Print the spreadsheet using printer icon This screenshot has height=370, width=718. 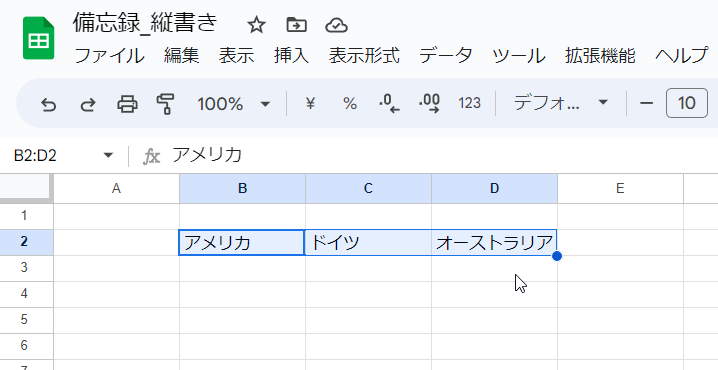pyautogui.click(x=127, y=104)
